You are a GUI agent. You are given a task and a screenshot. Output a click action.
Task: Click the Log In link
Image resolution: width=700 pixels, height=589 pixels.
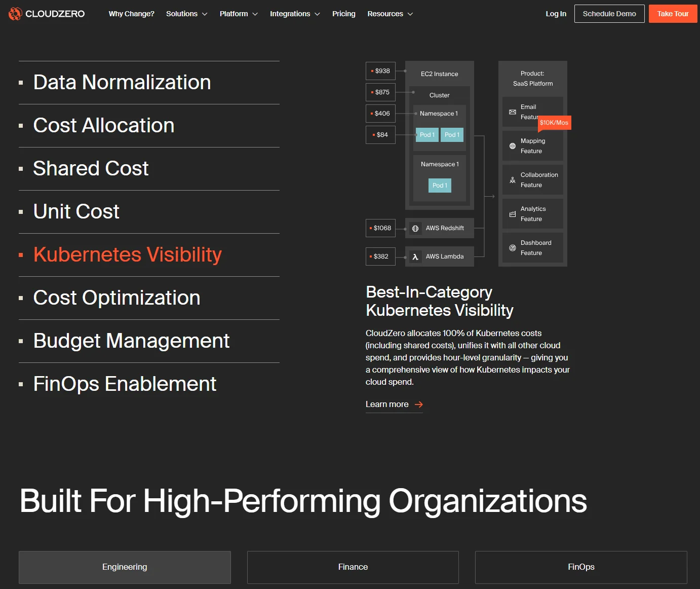(x=556, y=14)
